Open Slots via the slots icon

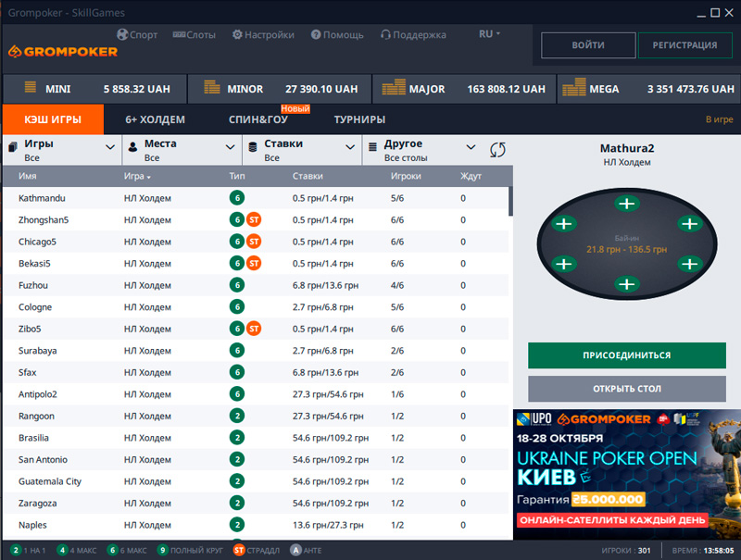[x=178, y=34]
